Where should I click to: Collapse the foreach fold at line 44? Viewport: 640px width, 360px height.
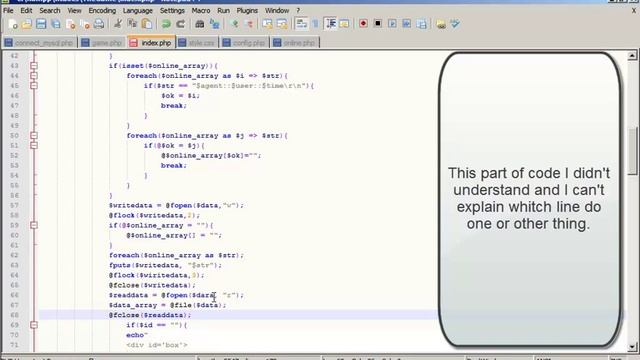coord(34,76)
